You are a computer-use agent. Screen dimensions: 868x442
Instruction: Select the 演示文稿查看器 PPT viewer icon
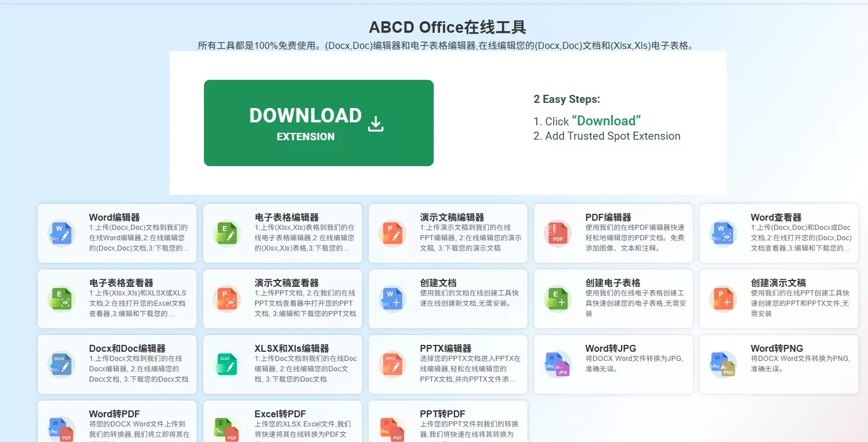click(226, 298)
